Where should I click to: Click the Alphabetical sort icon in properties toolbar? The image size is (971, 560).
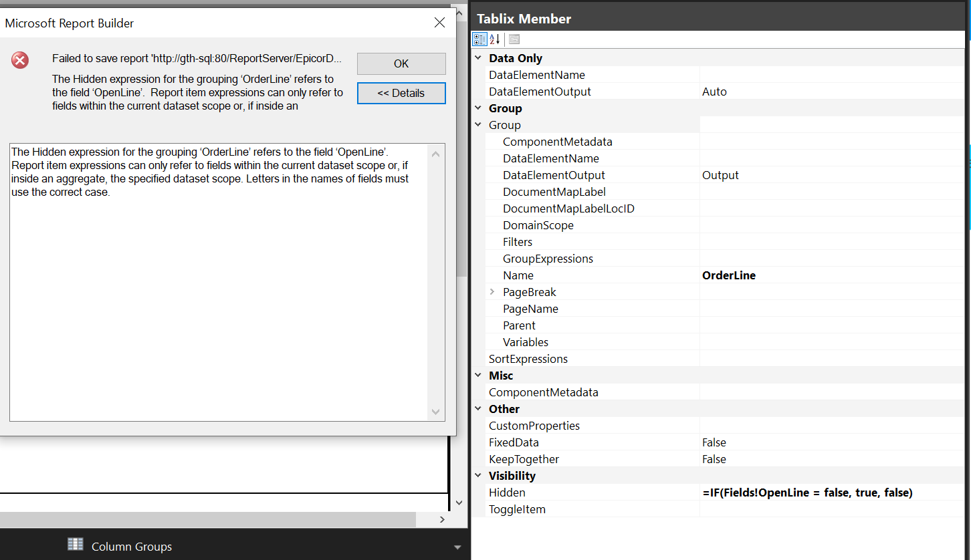(x=495, y=39)
